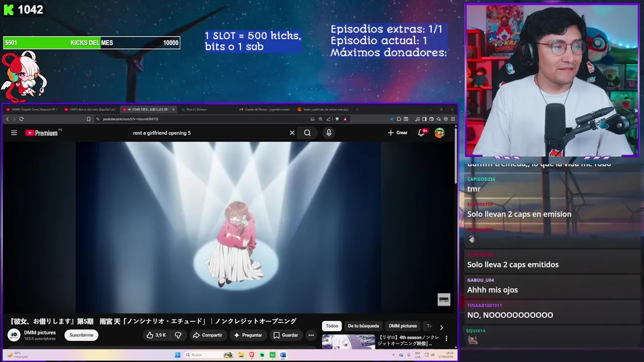
Task: Switch to the Series y películas de anime tab
Action: pos(324,109)
